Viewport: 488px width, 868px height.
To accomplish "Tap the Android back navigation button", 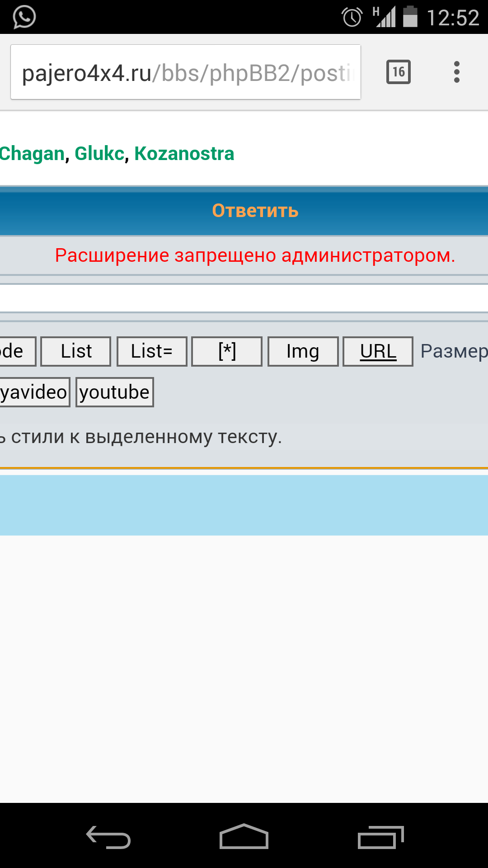I will coord(108,837).
